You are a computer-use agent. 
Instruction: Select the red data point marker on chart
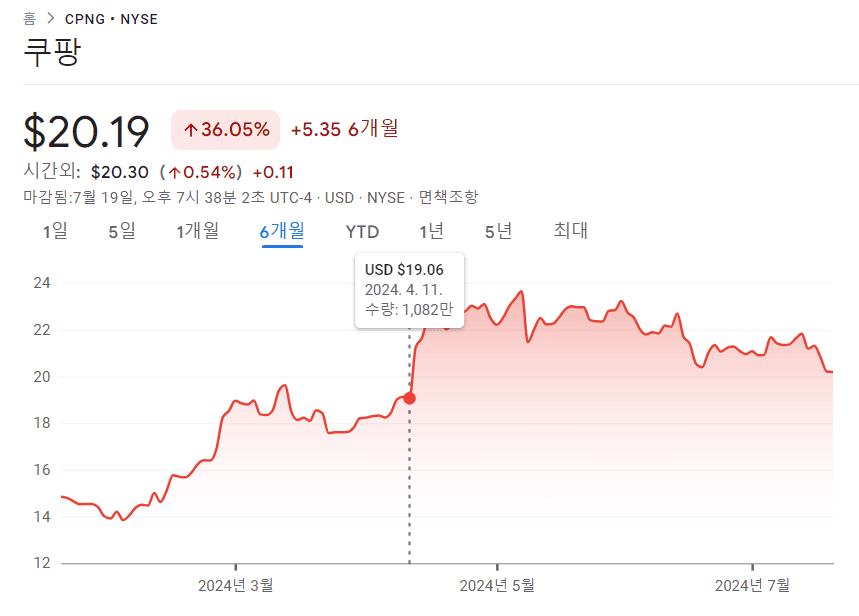pos(409,396)
